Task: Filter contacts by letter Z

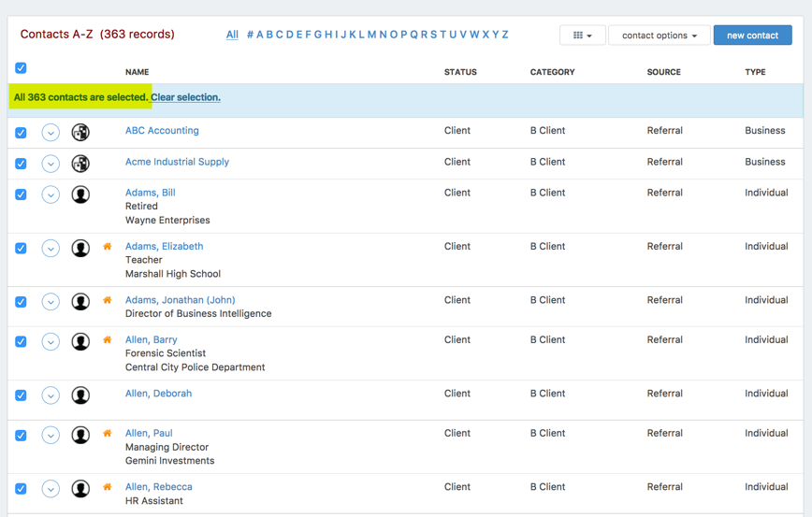Action: 505,35
